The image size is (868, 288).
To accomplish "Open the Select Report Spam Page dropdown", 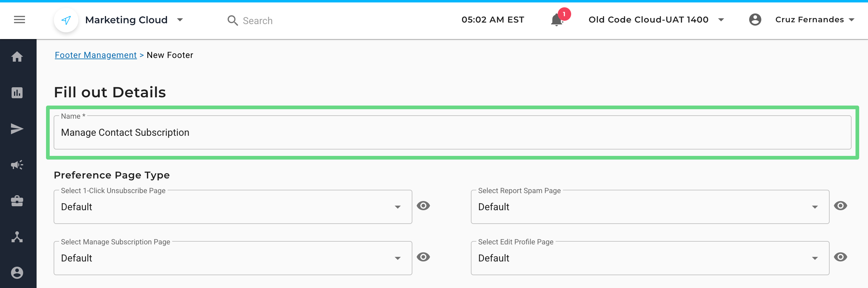I will click(650, 207).
